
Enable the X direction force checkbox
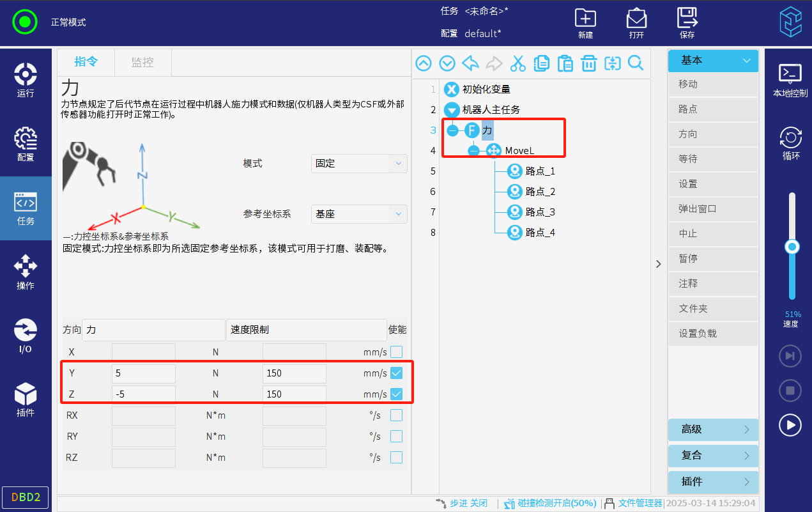click(397, 352)
